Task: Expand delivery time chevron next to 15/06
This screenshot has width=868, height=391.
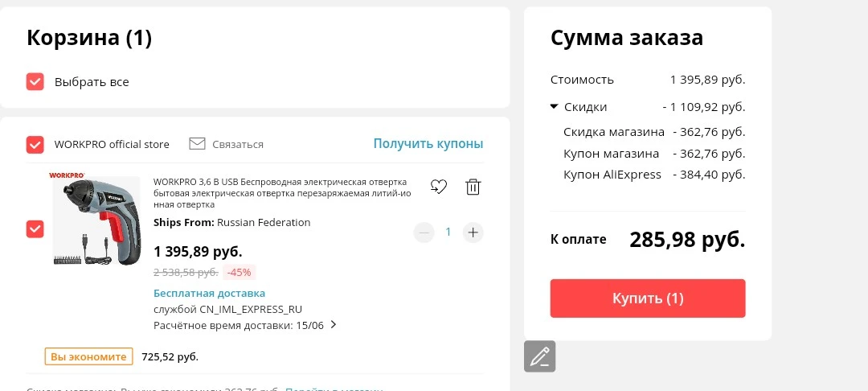Action: pos(334,324)
